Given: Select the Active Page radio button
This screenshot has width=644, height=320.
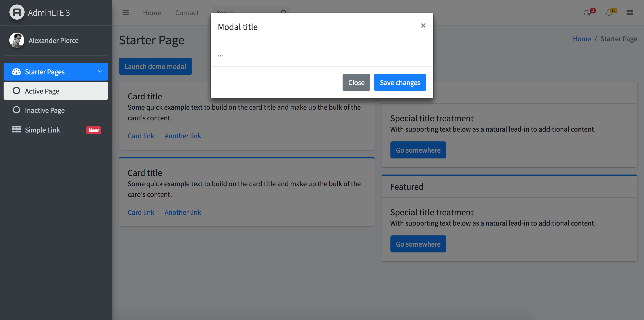Looking at the screenshot, I should [17, 91].
